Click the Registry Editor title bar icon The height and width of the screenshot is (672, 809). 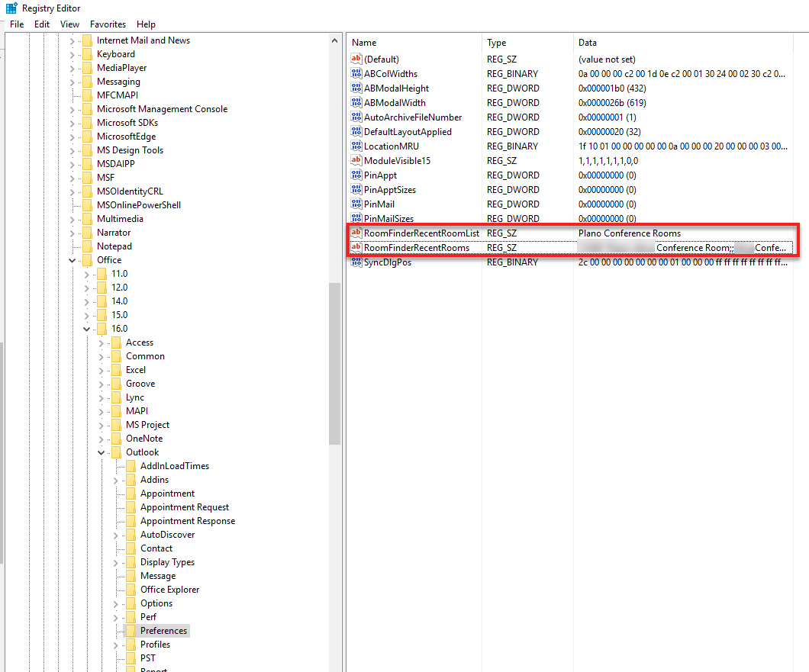(x=11, y=8)
